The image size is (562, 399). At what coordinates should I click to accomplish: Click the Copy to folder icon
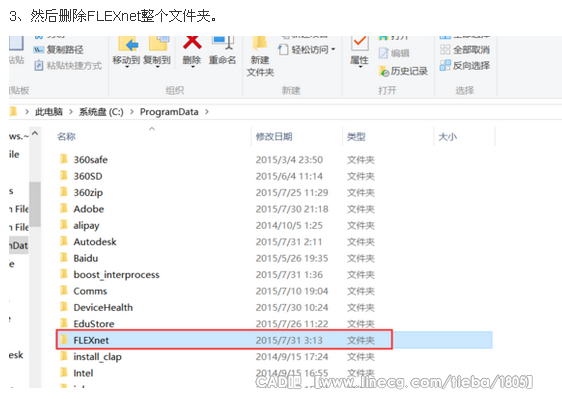click(159, 43)
